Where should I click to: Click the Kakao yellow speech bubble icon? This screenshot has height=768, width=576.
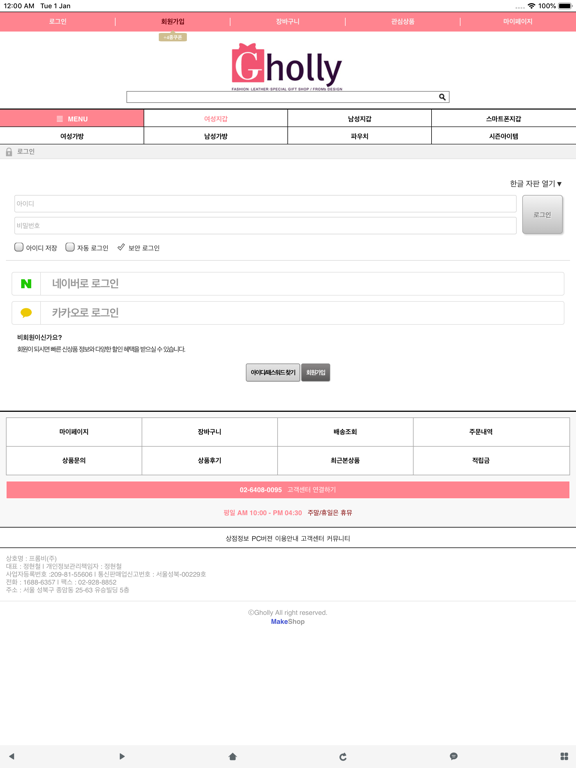pos(26,312)
